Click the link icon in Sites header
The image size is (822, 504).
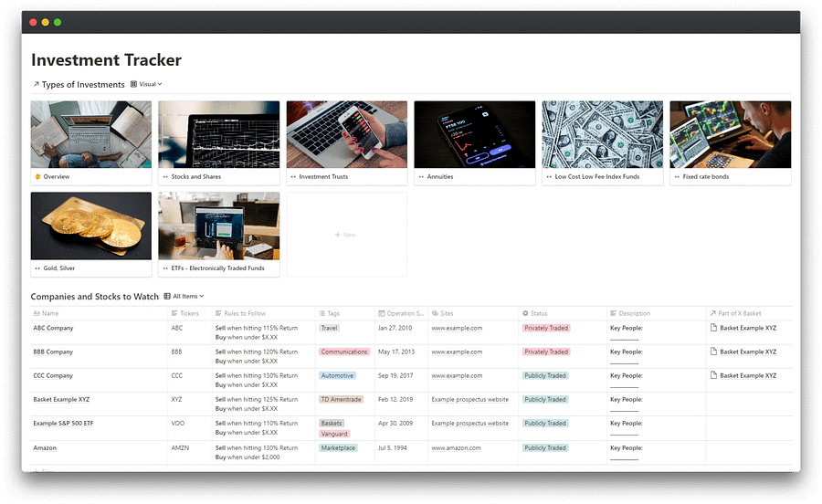(435, 313)
